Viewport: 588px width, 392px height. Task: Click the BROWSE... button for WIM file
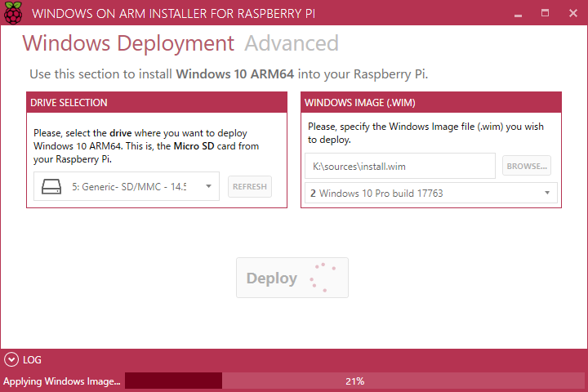(527, 166)
